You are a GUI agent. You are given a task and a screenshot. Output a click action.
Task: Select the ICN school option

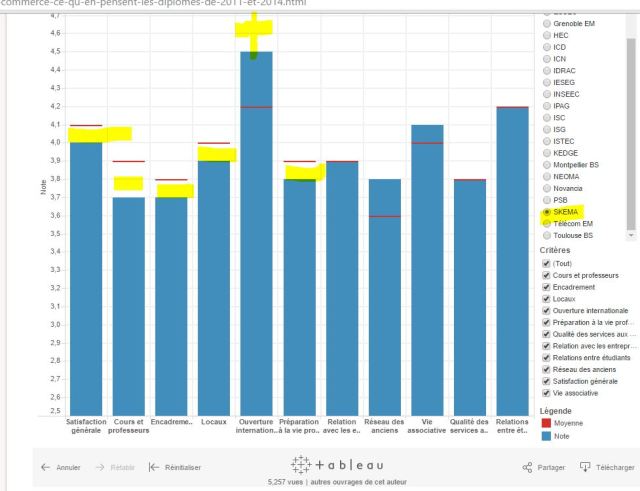pos(547,59)
